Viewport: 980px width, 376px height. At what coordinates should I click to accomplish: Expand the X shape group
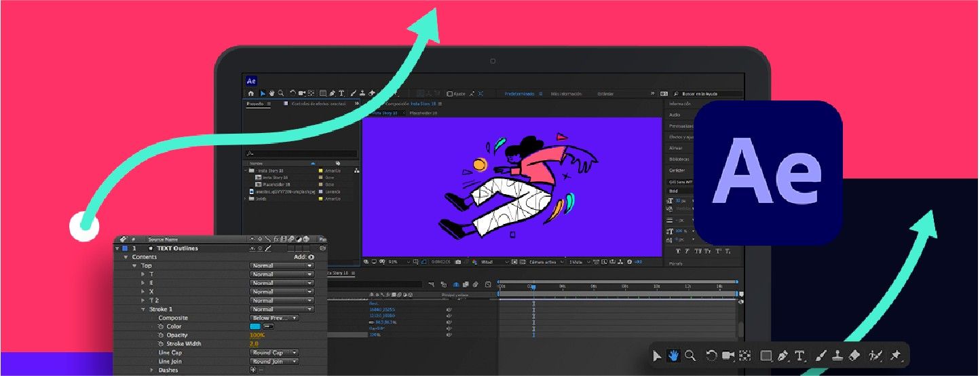(143, 292)
